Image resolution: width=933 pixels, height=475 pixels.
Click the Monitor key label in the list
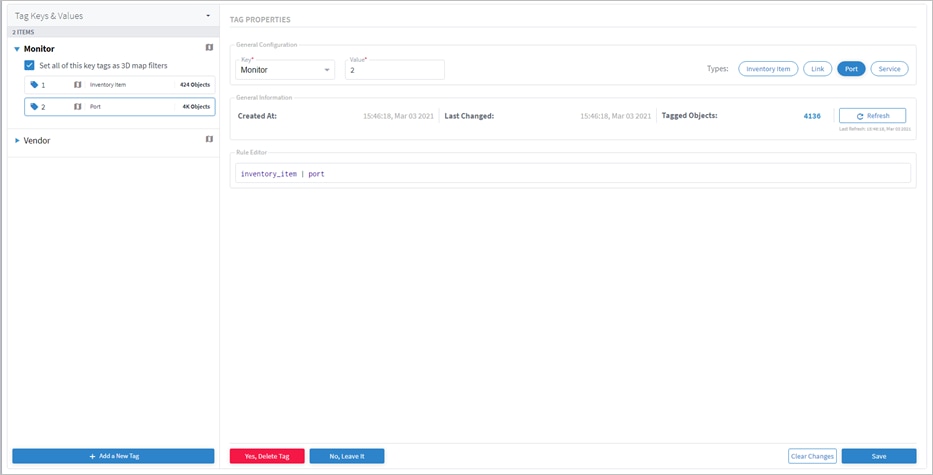click(x=39, y=49)
